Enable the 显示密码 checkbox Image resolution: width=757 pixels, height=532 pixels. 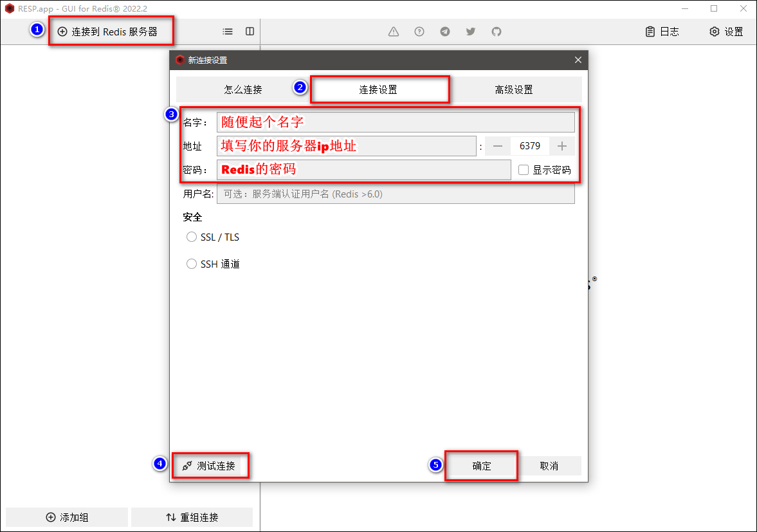(524, 170)
